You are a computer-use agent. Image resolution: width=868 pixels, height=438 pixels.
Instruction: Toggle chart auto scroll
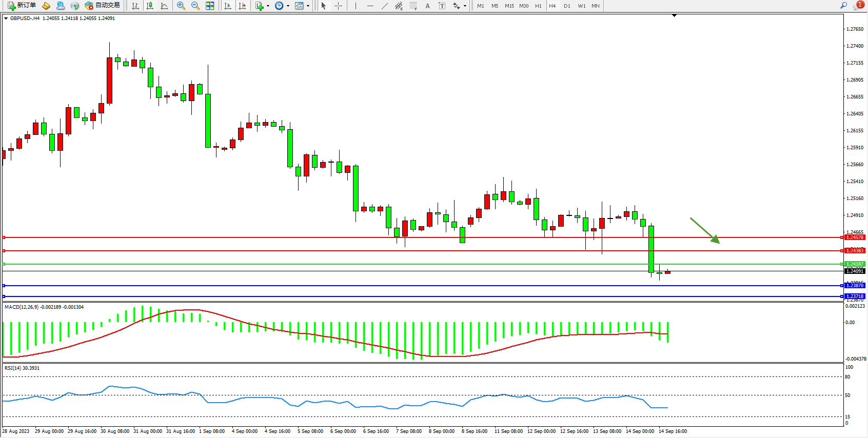(x=228, y=6)
